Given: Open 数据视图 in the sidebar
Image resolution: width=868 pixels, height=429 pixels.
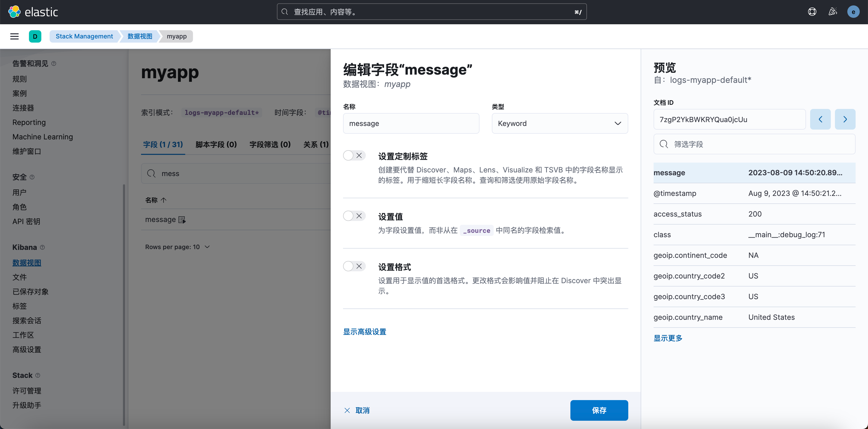Looking at the screenshot, I should pyautogui.click(x=27, y=263).
